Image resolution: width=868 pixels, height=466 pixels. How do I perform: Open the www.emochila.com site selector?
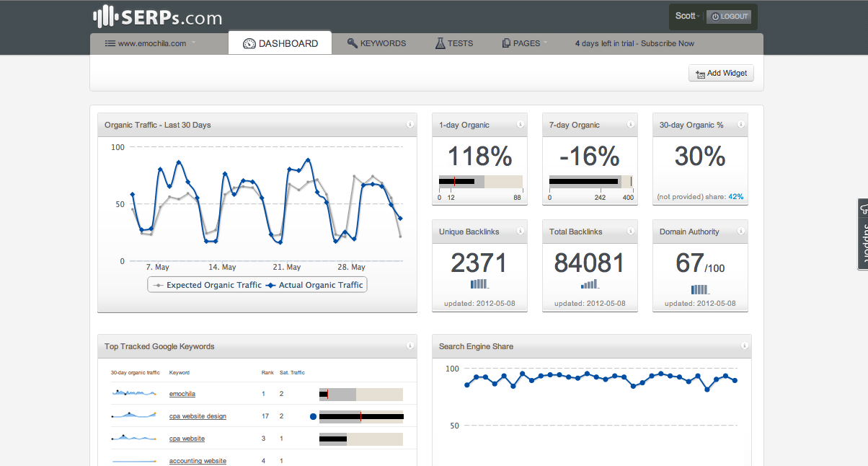point(151,43)
